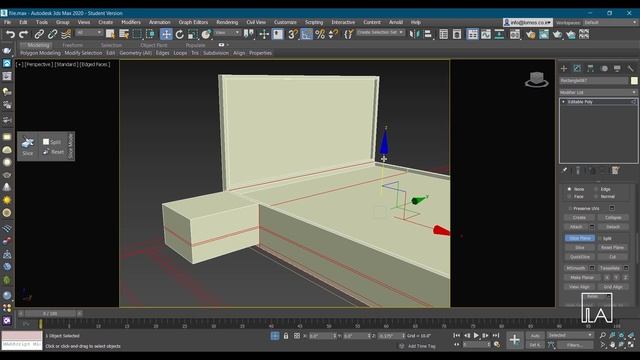Select the Edge constraint radio button
Viewport: 640px width, 360px height.
[596, 189]
